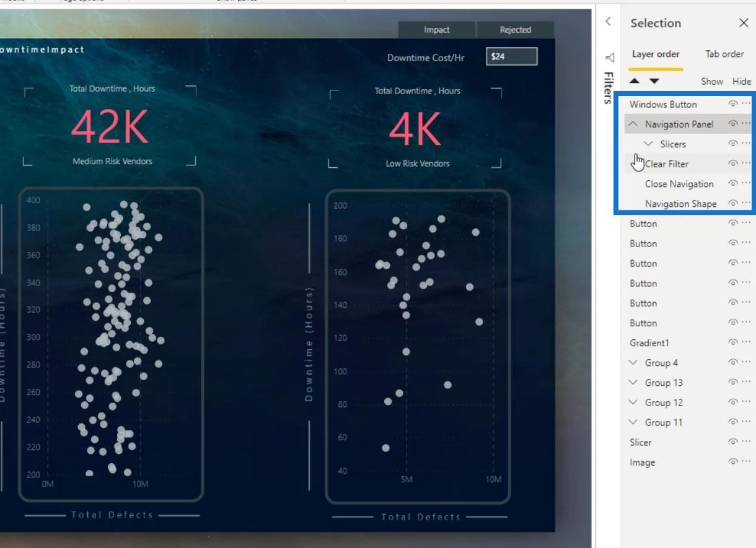This screenshot has width=756, height=548.
Task: Collapse the Selection pane with chevron
Action: point(609,22)
